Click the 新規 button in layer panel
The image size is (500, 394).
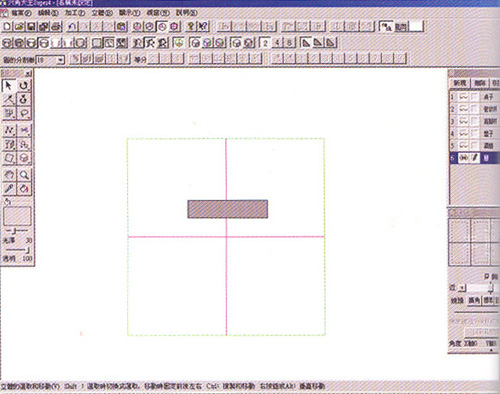[x=460, y=83]
